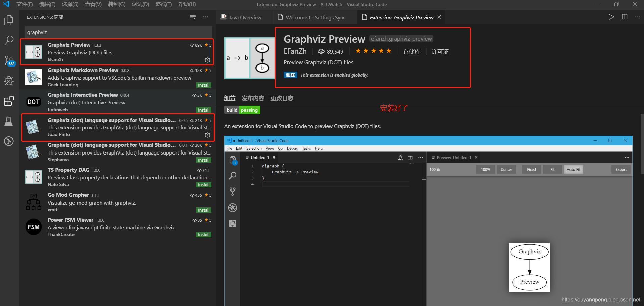Click the extension page vertical scrollbar

pyautogui.click(x=642, y=144)
